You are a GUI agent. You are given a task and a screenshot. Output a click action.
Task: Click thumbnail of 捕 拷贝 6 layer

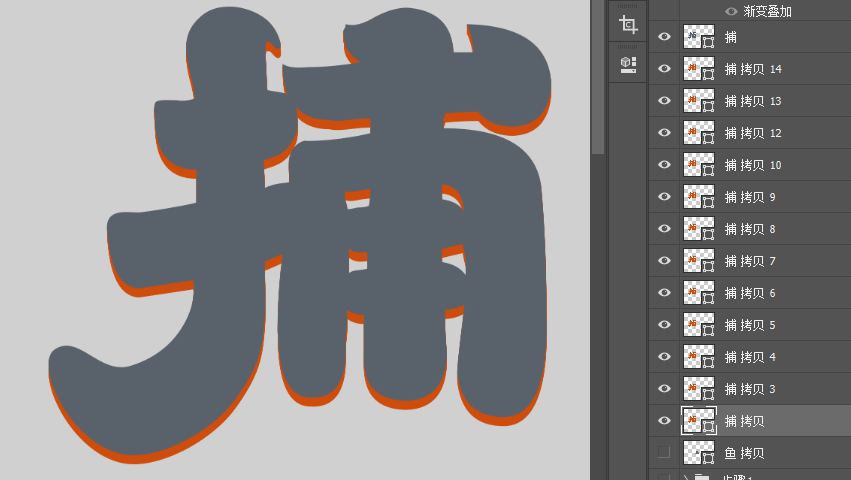[x=699, y=293]
